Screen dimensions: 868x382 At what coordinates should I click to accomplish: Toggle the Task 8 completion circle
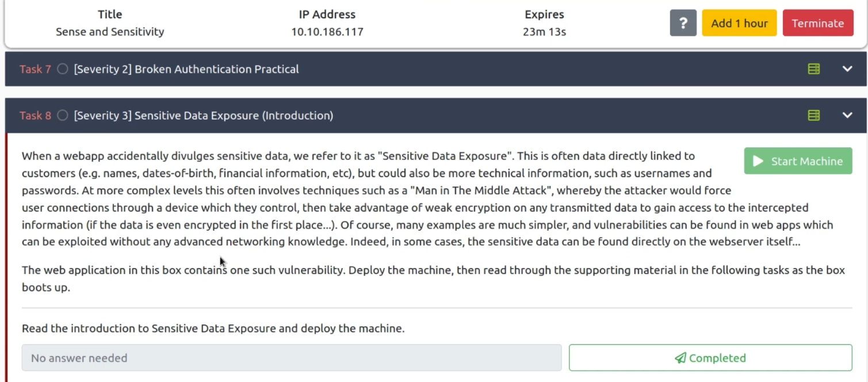click(63, 116)
